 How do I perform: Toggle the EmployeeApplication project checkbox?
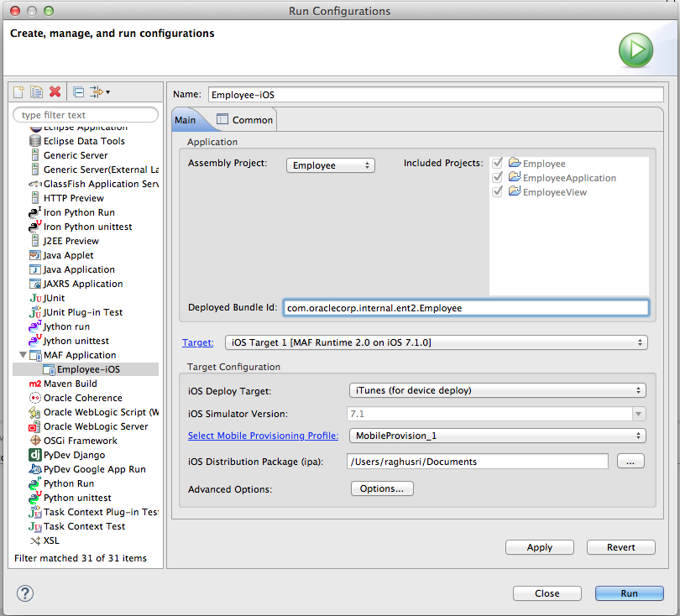pyautogui.click(x=498, y=177)
